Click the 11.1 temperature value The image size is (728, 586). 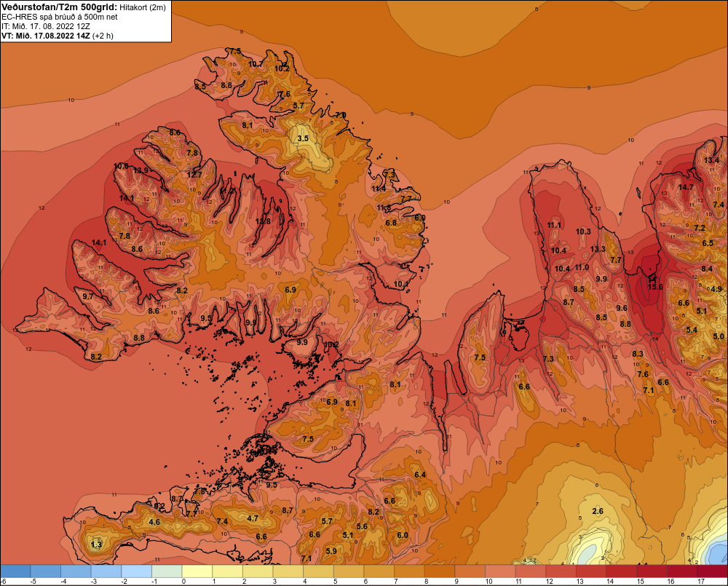554,225
